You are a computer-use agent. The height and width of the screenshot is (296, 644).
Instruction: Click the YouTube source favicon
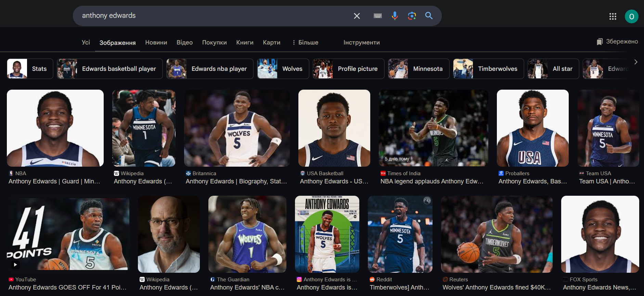click(x=11, y=280)
